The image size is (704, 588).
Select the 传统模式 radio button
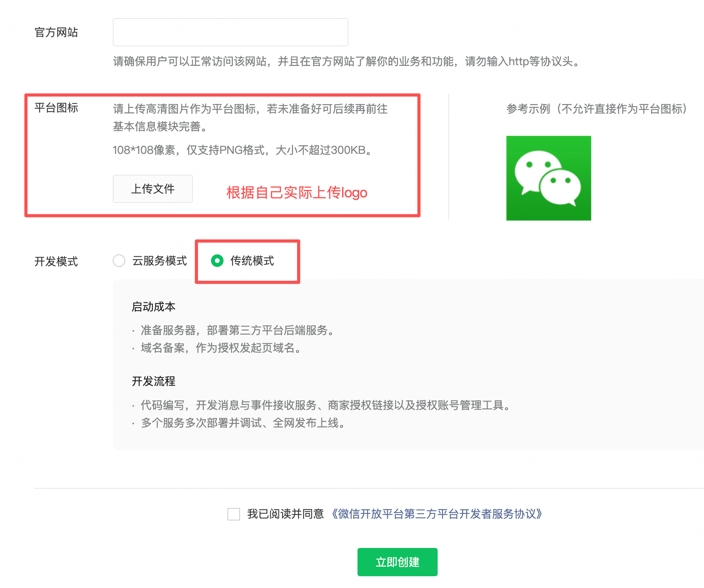tap(217, 261)
